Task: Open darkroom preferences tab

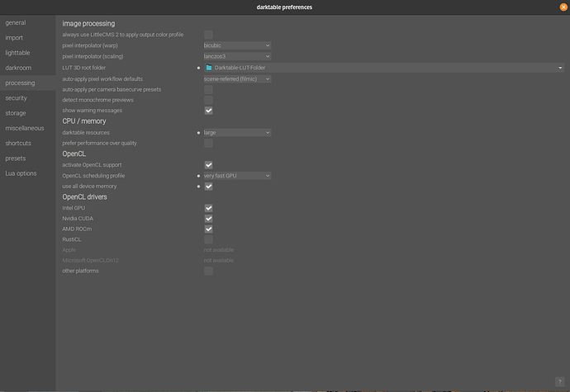Action: pos(27,68)
